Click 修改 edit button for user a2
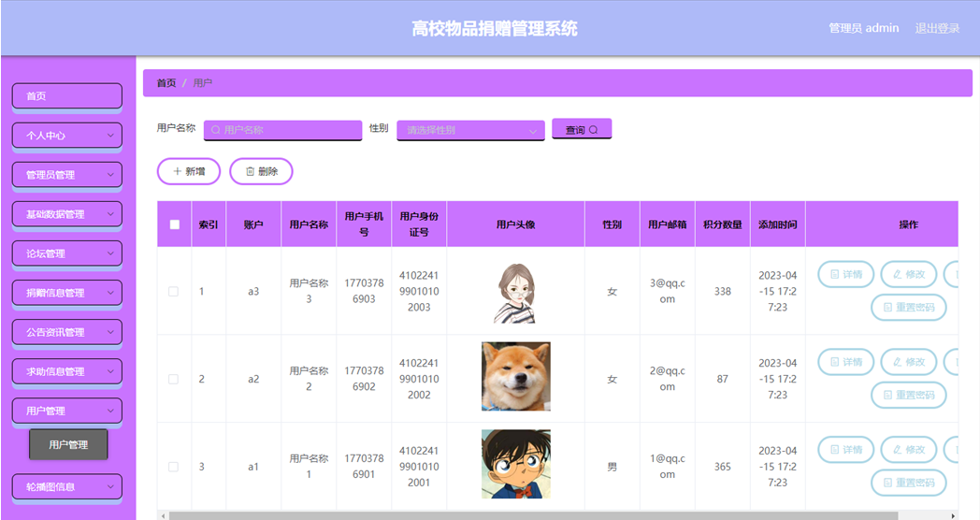This screenshot has width=980, height=520. pyautogui.click(x=908, y=362)
